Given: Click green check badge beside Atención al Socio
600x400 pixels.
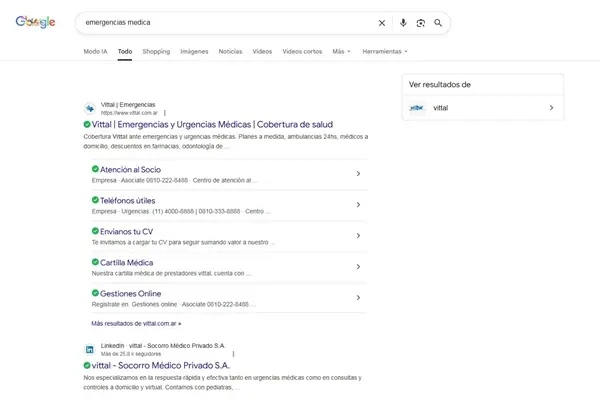Looking at the screenshot, I should [x=95, y=169].
